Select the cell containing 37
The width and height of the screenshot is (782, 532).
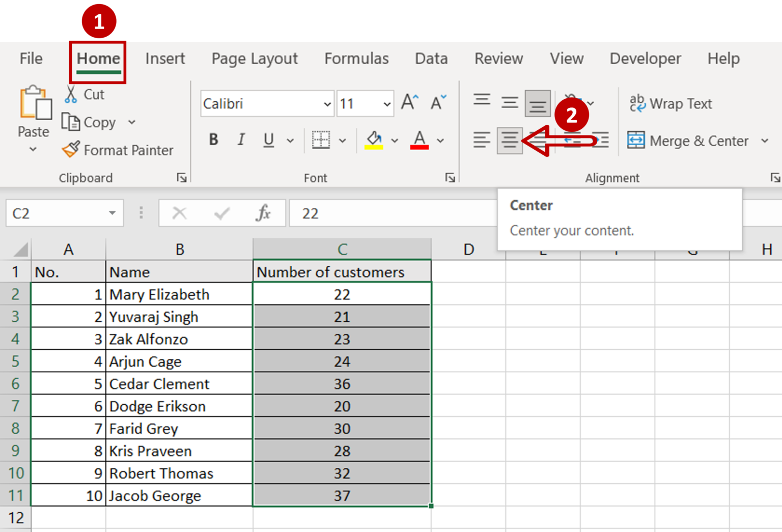tap(342, 495)
